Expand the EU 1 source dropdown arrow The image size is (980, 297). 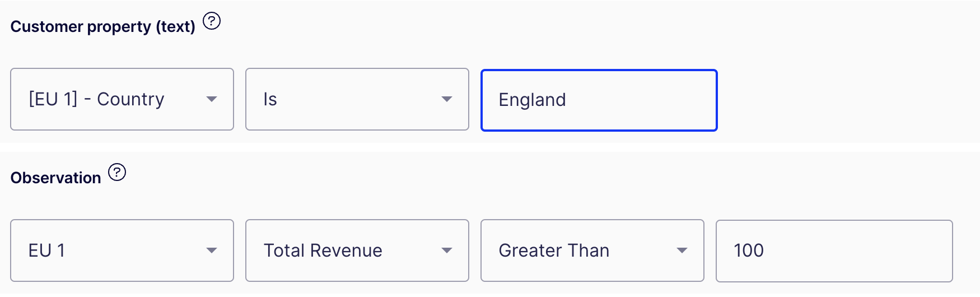click(x=211, y=250)
